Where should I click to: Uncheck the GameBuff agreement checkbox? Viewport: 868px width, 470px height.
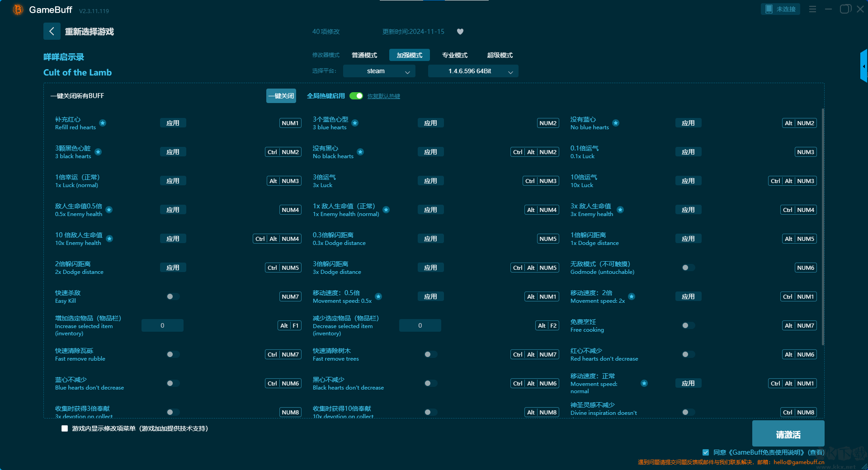click(x=706, y=452)
